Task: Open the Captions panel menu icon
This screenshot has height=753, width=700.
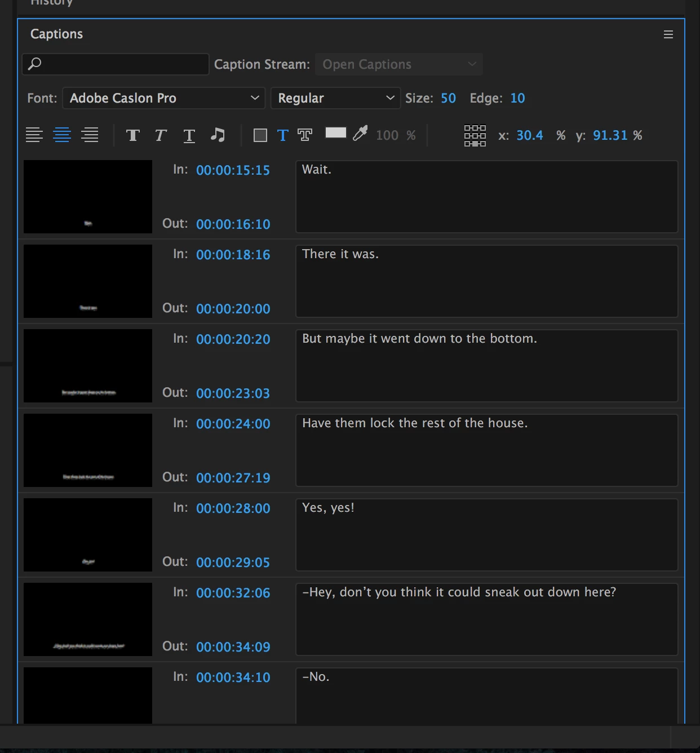Action: click(x=668, y=34)
